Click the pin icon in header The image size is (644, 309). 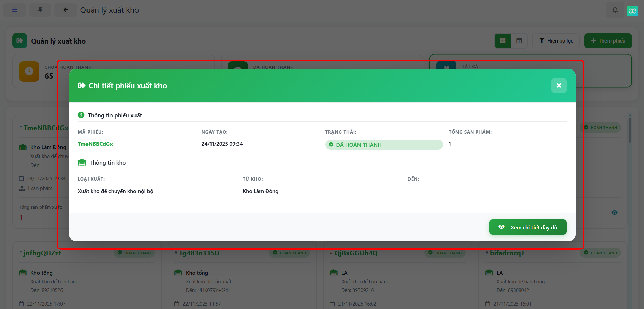[40, 10]
